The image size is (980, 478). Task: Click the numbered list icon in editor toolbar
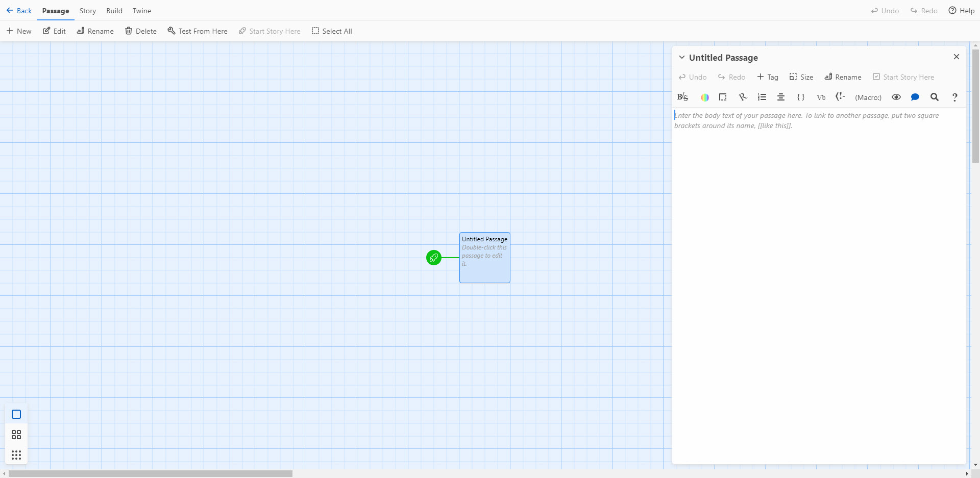pyautogui.click(x=762, y=97)
